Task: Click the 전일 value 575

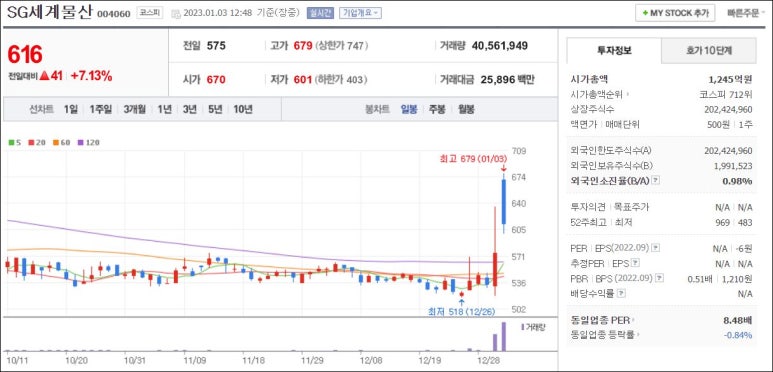Action: tap(216, 46)
